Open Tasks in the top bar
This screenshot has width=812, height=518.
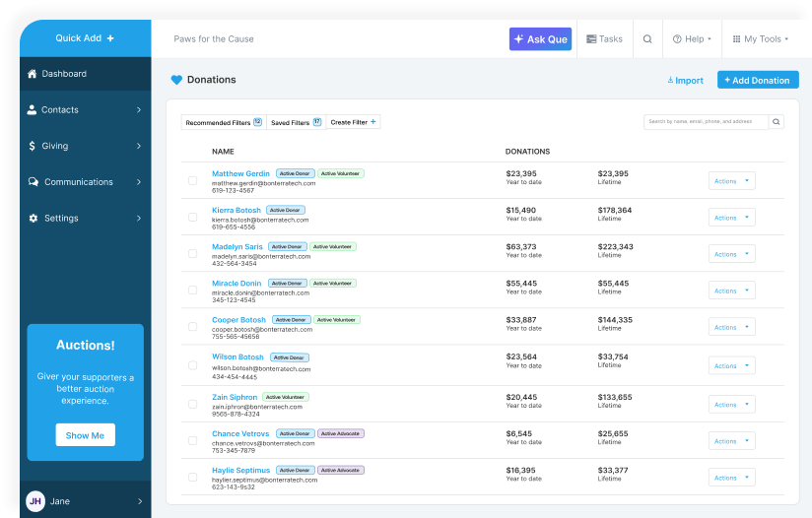point(604,38)
